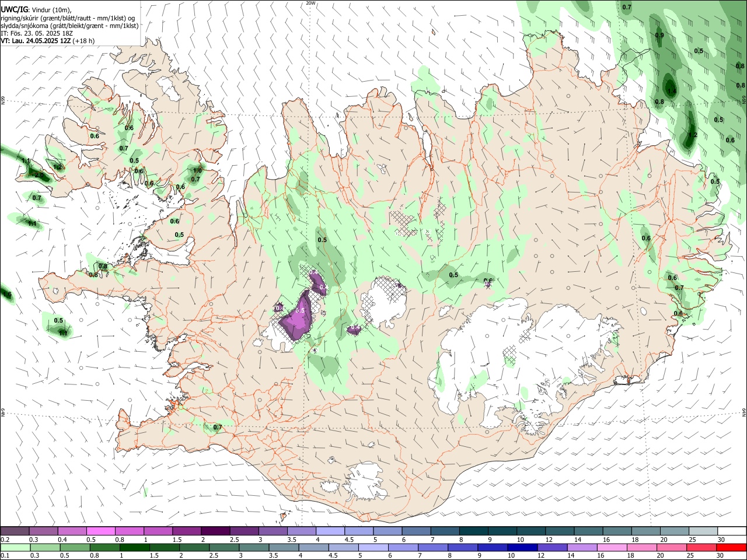Pick upper legend swatch between 6 and 7
Screen dimensions: 747x560
tap(416, 531)
